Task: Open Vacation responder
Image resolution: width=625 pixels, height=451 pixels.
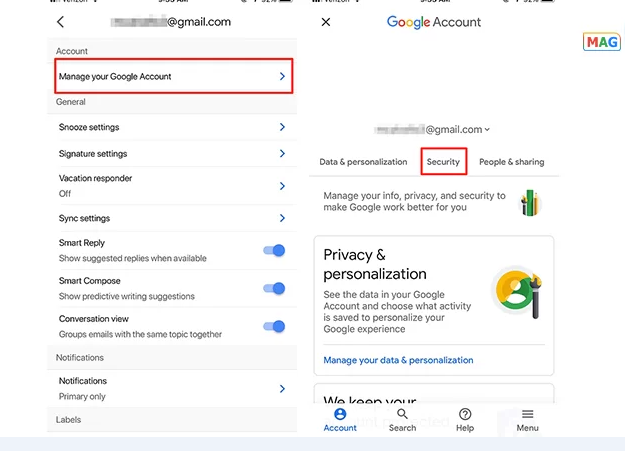Action: 172,186
